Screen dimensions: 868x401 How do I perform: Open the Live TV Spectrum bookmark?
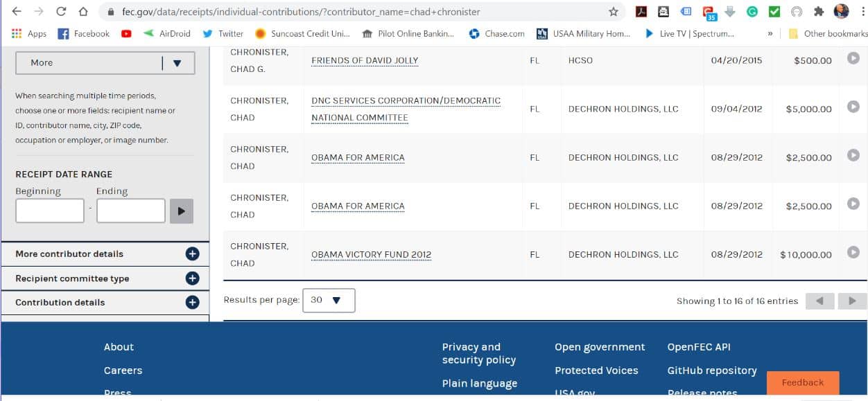[689, 33]
